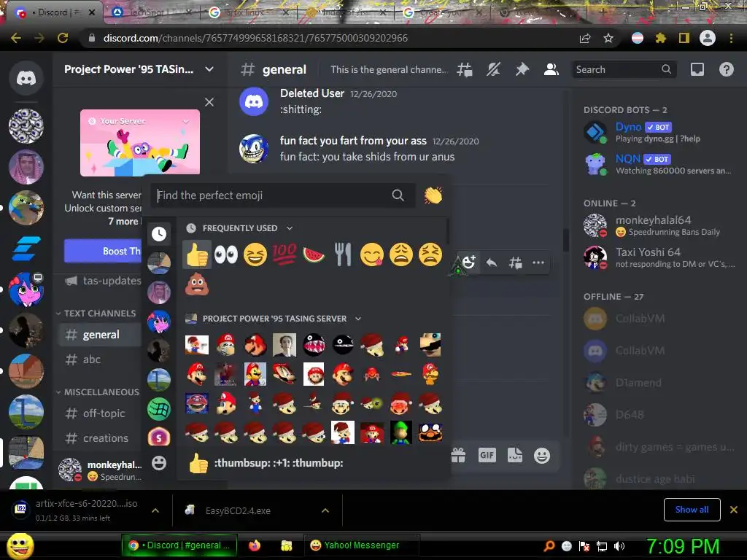Click Show all downloads button

692,510
